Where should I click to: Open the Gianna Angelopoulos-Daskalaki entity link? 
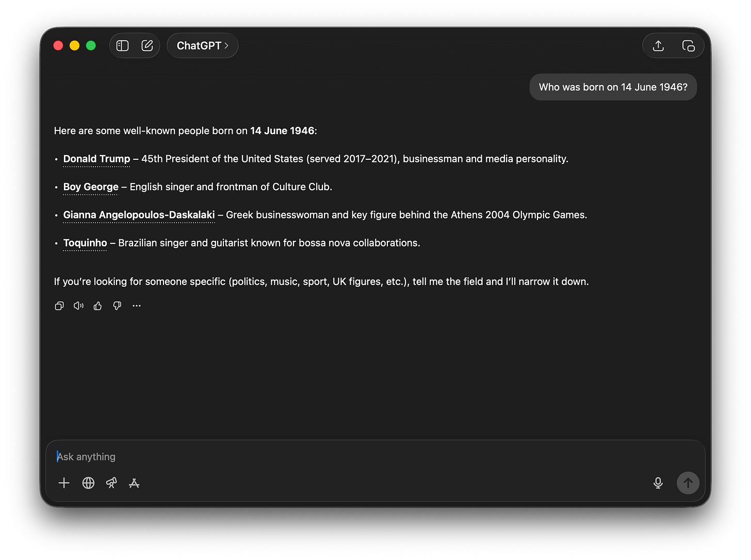click(139, 215)
